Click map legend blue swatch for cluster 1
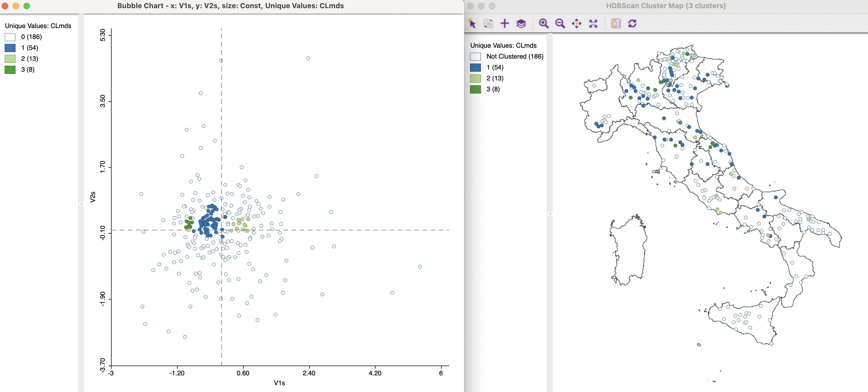Image resolution: width=868 pixels, height=392 pixels. (x=475, y=67)
